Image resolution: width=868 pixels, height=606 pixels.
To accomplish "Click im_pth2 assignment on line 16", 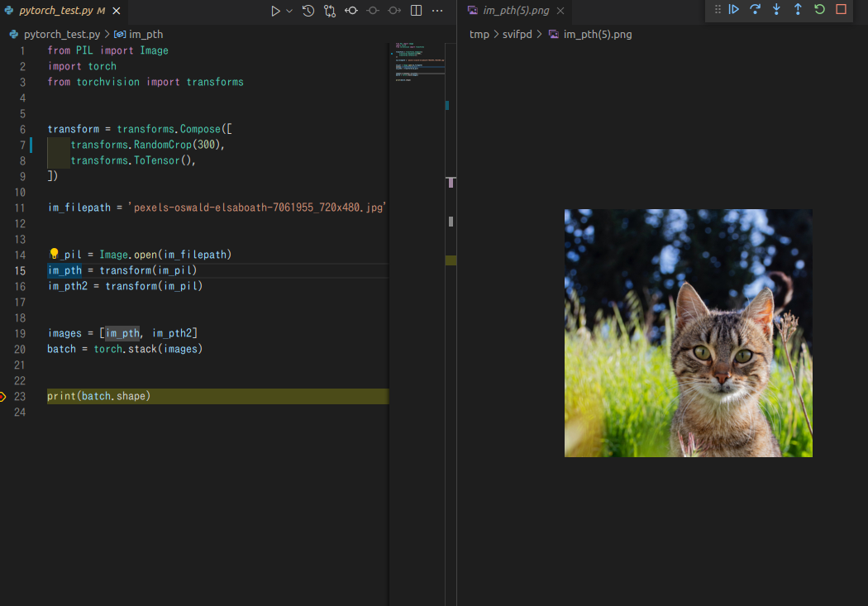I will tap(125, 286).
